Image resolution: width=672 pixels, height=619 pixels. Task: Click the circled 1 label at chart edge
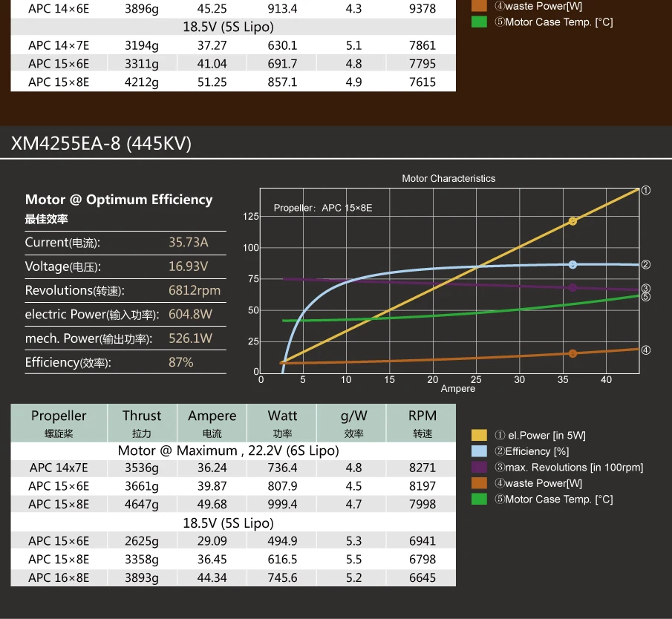click(645, 190)
